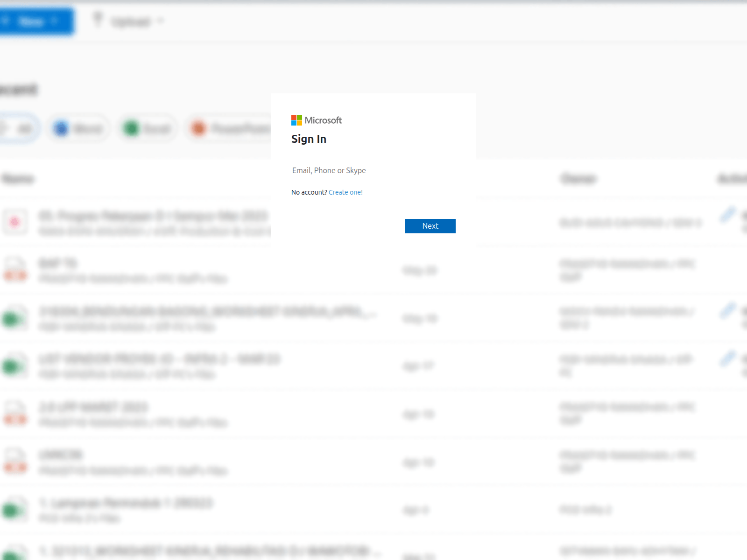The height and width of the screenshot is (560, 747).
Task: Select the blurred Excel filter chip
Action: [148, 128]
